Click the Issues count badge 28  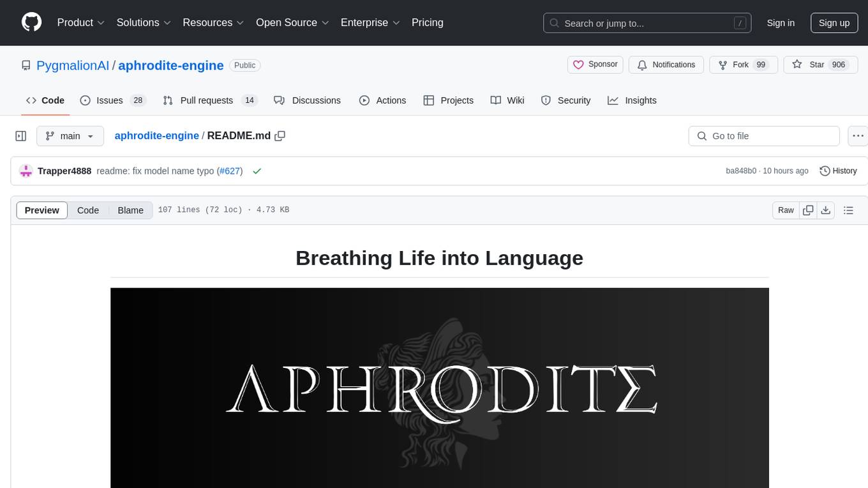[x=138, y=100]
